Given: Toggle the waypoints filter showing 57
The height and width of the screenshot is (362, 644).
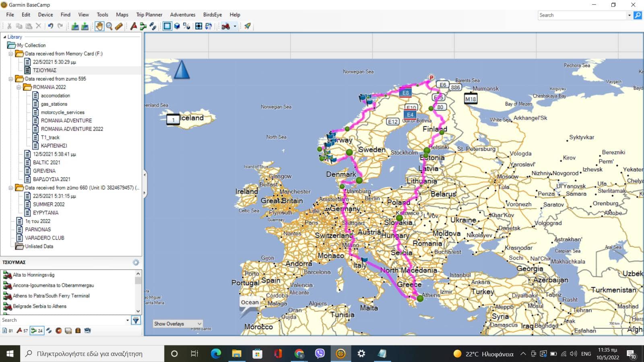Looking at the screenshot, I should click(x=22, y=331).
